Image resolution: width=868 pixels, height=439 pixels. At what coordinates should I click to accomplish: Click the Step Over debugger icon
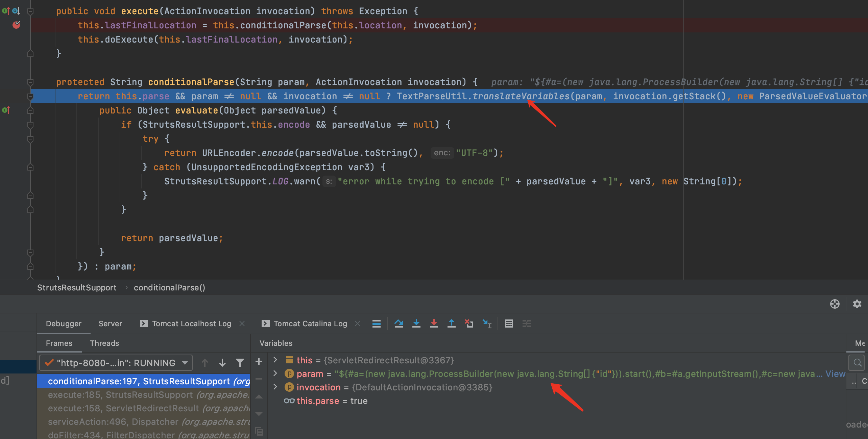pos(399,324)
